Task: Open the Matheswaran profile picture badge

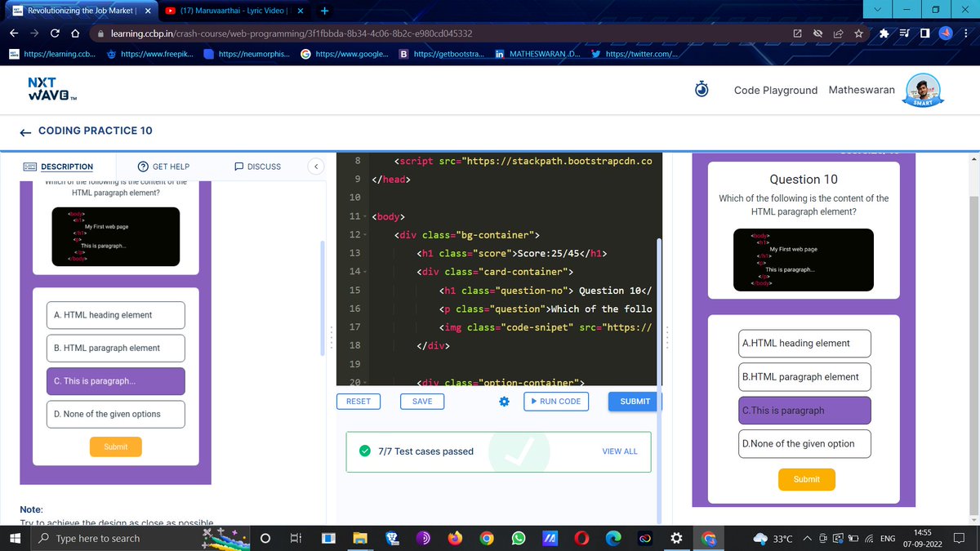Action: pyautogui.click(x=925, y=90)
